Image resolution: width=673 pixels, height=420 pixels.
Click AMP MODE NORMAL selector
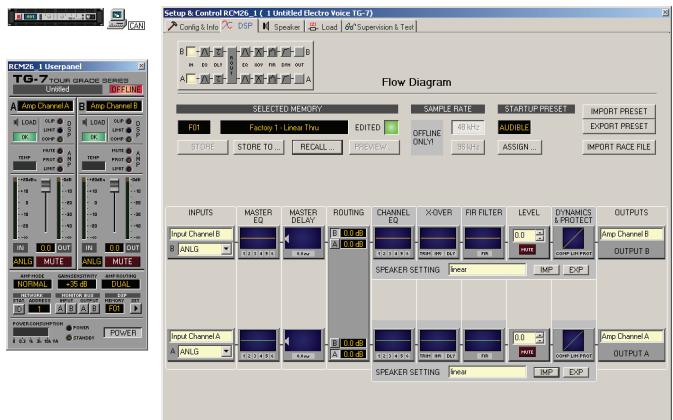pyautogui.click(x=32, y=284)
